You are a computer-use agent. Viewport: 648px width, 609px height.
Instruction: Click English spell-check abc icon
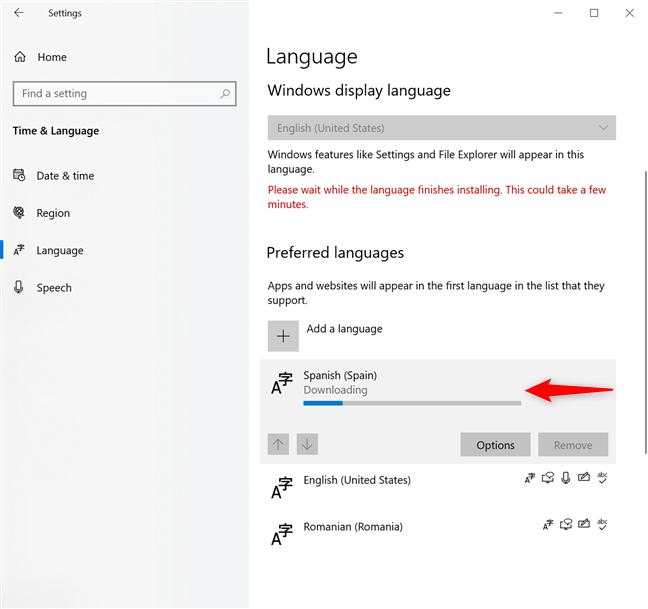(602, 478)
